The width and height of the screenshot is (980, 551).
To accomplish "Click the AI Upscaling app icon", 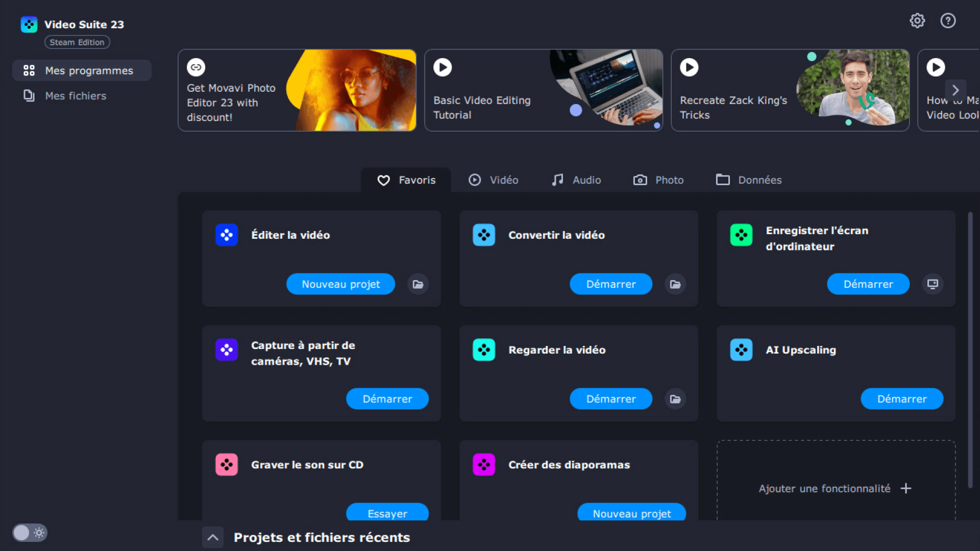I will point(741,349).
